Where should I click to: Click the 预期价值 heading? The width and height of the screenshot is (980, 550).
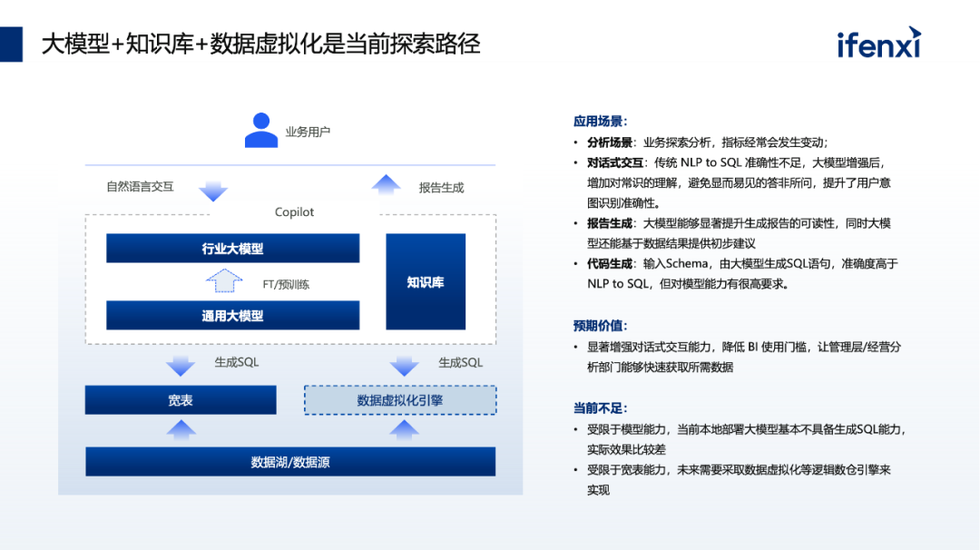600,326
